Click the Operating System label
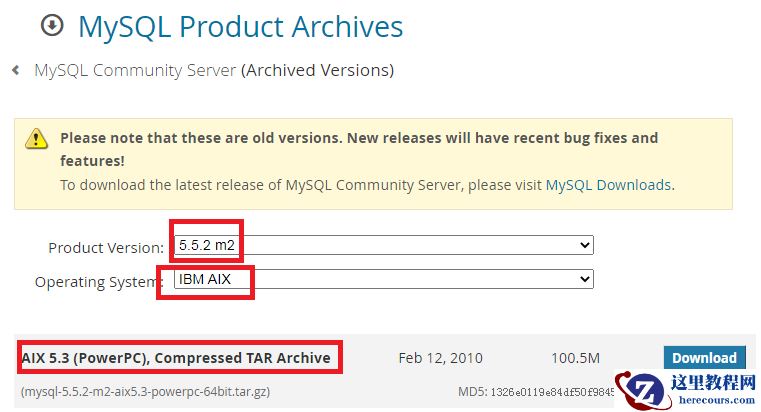The height and width of the screenshot is (412, 761). pos(99,281)
